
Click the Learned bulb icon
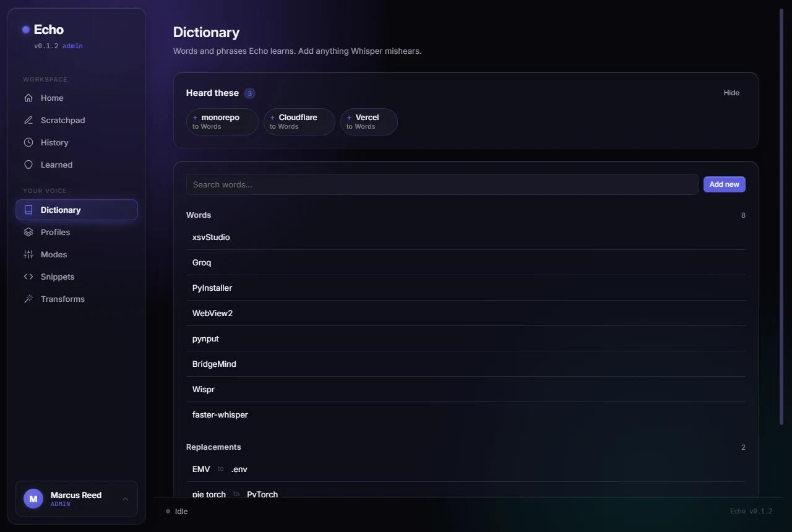tap(28, 165)
